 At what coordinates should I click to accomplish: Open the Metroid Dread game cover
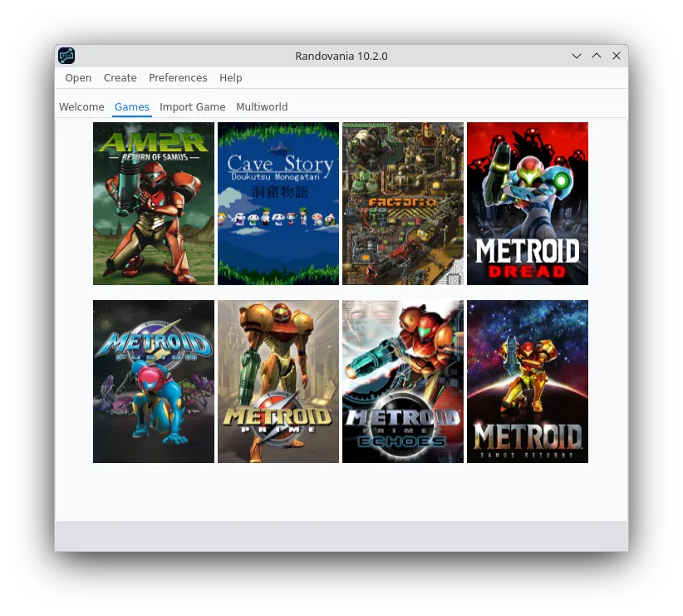click(527, 204)
